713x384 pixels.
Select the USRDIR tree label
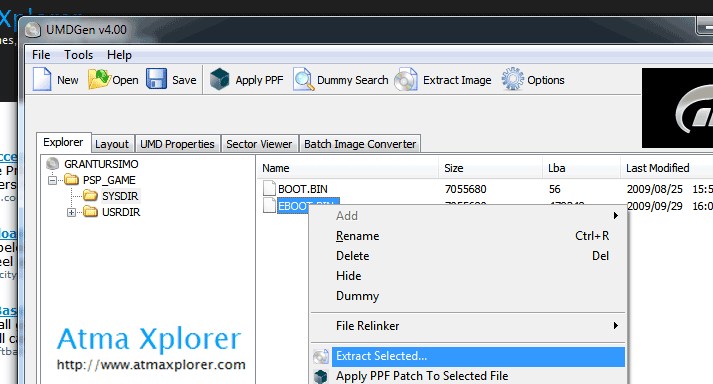pyautogui.click(x=121, y=212)
